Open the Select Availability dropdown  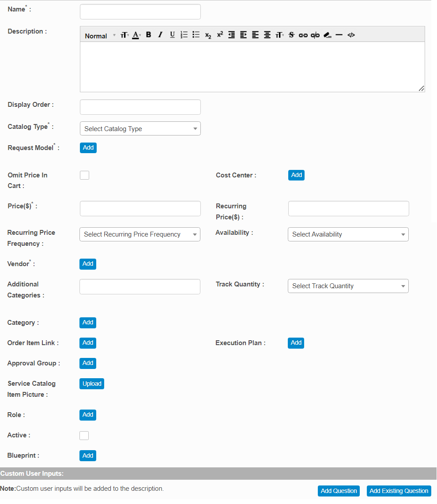point(348,234)
